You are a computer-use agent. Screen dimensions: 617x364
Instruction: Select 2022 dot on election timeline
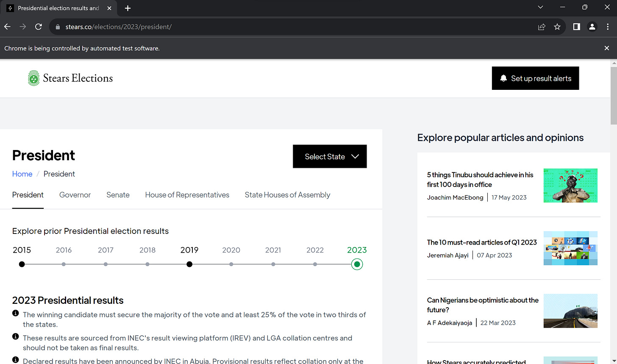coord(315,264)
